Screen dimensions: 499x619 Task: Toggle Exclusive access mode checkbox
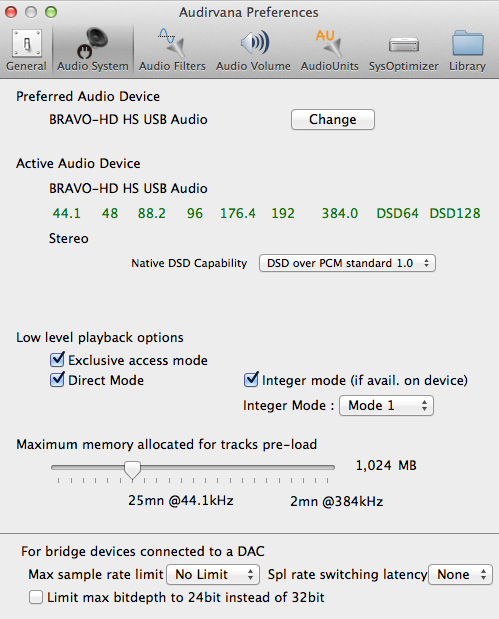[x=57, y=359]
